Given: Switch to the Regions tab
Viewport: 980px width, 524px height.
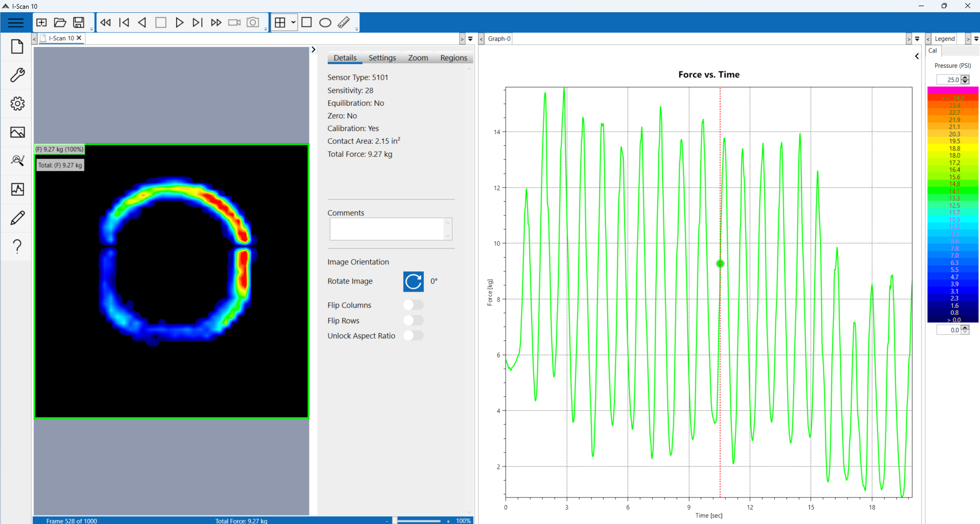Looking at the screenshot, I should tap(454, 58).
